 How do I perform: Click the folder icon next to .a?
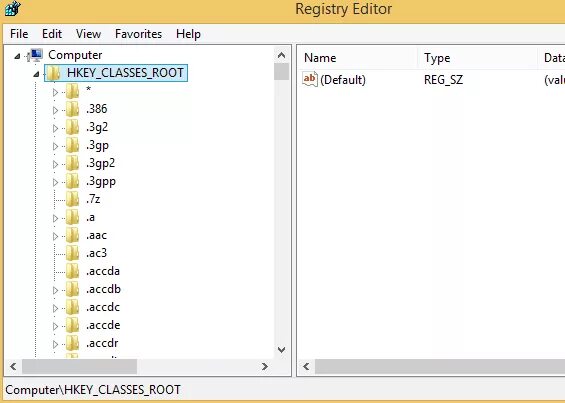coord(72,217)
